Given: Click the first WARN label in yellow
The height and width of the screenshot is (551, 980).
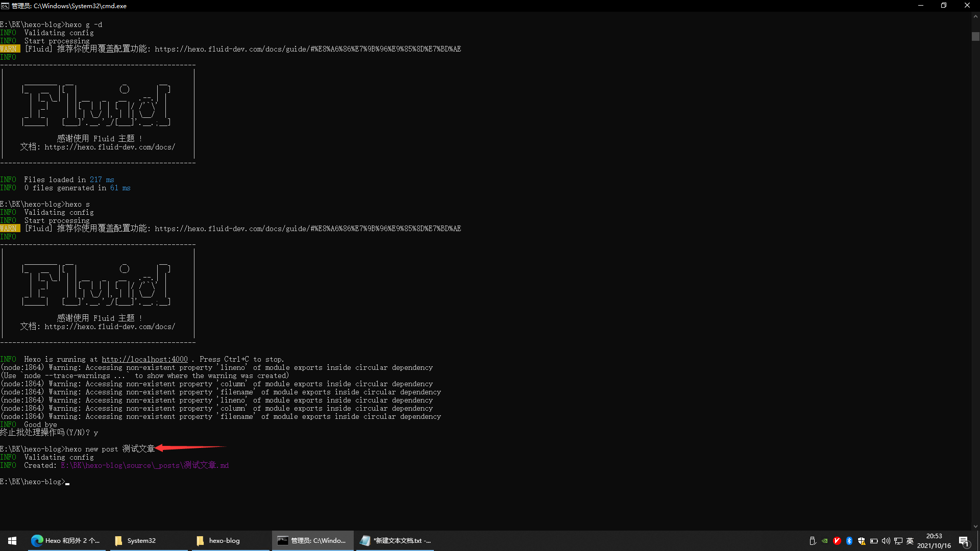Looking at the screenshot, I should click(10, 49).
